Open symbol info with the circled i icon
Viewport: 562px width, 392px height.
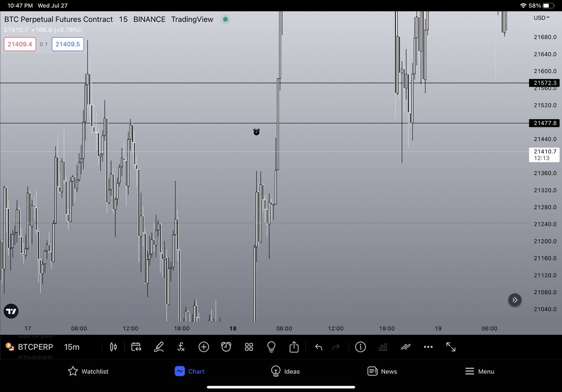click(x=361, y=347)
